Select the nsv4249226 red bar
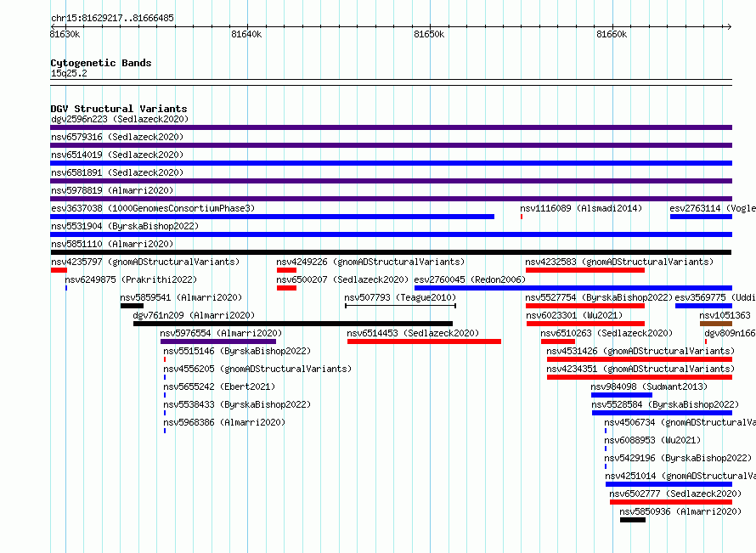756x553 pixels. [x=286, y=270]
